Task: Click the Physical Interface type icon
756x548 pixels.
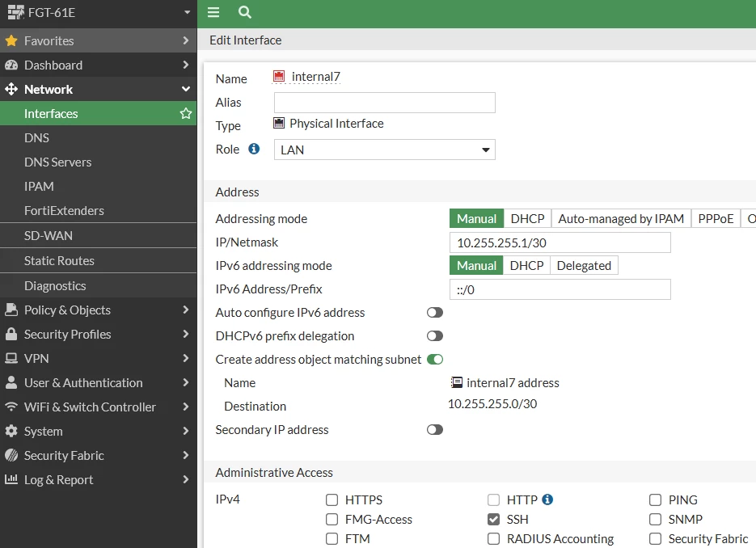Action: [279, 123]
